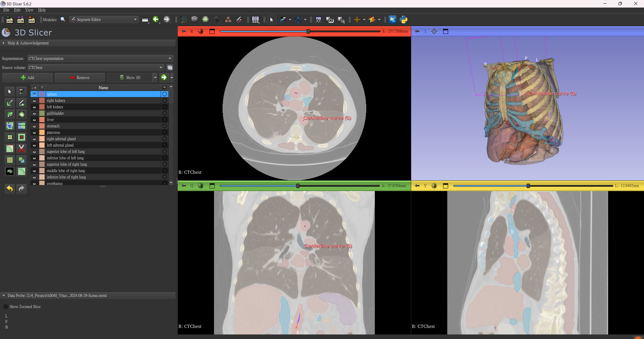The width and height of the screenshot is (644, 339).
Task: Open the module finder magnifier icon
Action: click(x=63, y=19)
